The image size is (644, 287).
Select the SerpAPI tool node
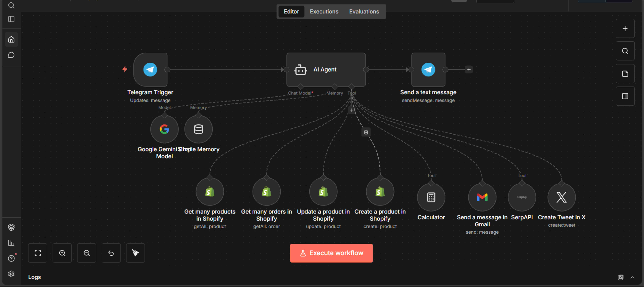[522, 197]
